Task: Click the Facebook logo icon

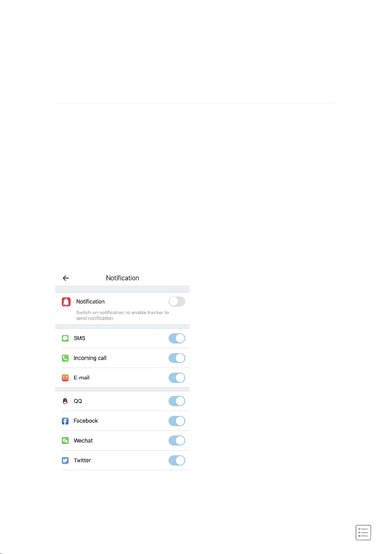Action: (65, 421)
